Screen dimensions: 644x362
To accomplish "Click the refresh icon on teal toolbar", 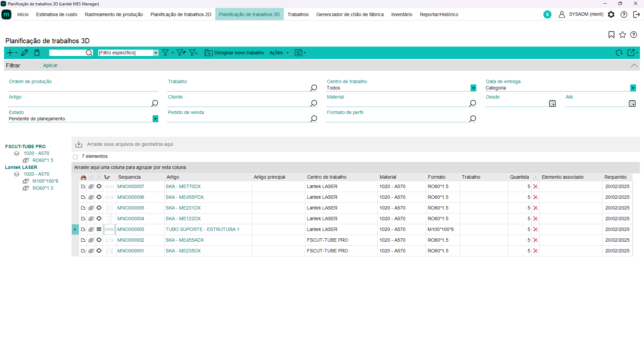I will tap(619, 53).
